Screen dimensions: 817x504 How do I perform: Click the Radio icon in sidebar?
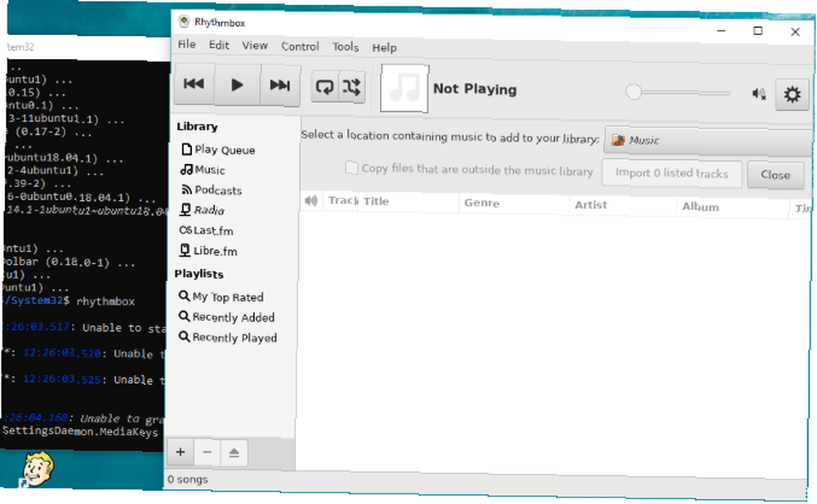tap(185, 209)
